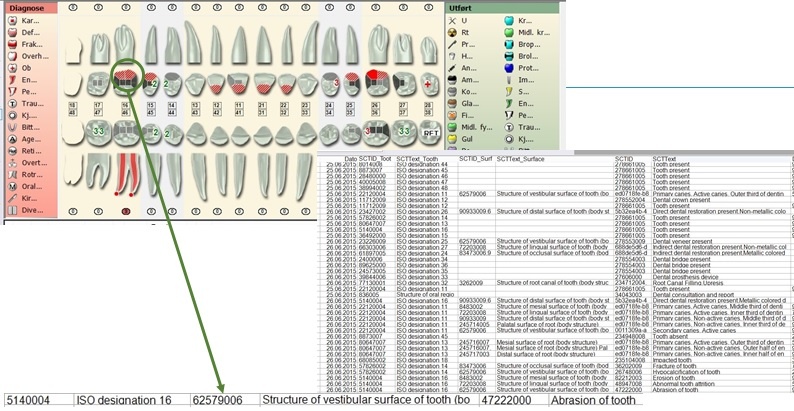Select the Def... diagnosis icon
This screenshot has height=411, width=794.
[x=13, y=32]
